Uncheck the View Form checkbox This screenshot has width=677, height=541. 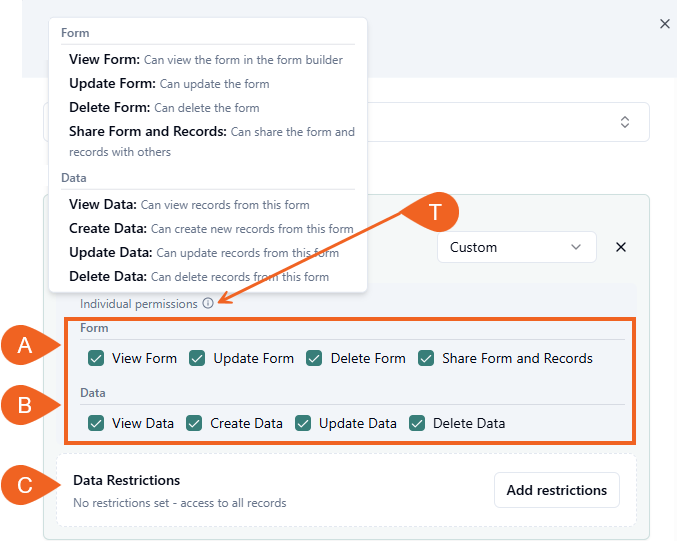tap(96, 358)
